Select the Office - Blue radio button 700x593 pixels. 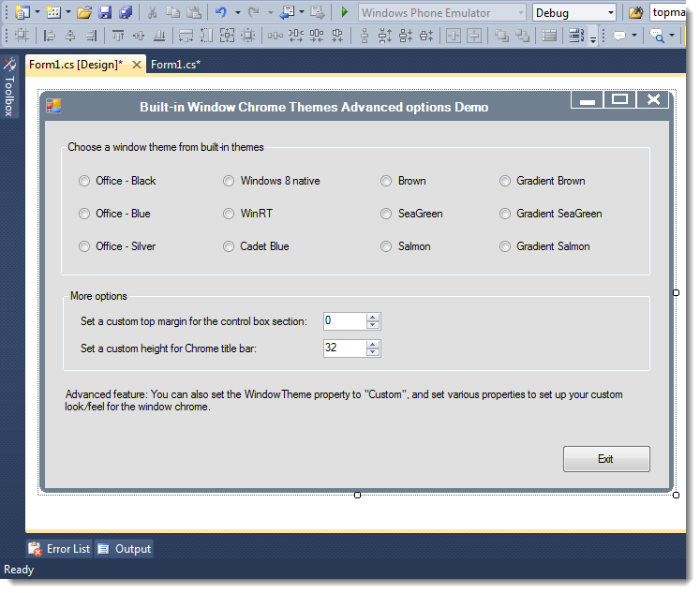(x=84, y=214)
